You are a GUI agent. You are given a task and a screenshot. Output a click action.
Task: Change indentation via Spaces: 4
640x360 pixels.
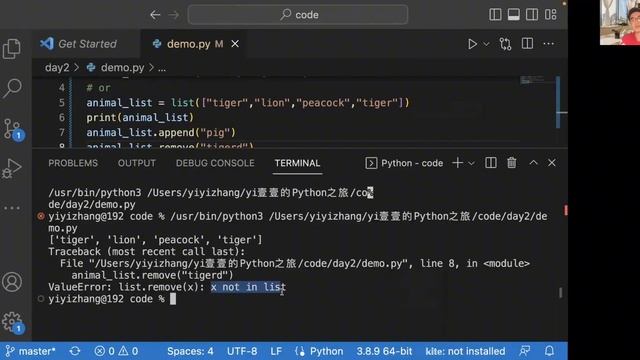pyautogui.click(x=190, y=351)
